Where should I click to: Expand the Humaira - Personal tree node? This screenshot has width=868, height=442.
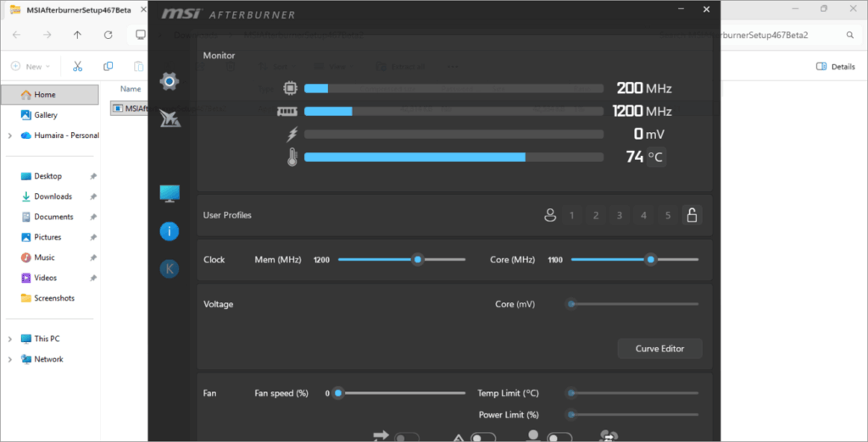[x=9, y=135]
